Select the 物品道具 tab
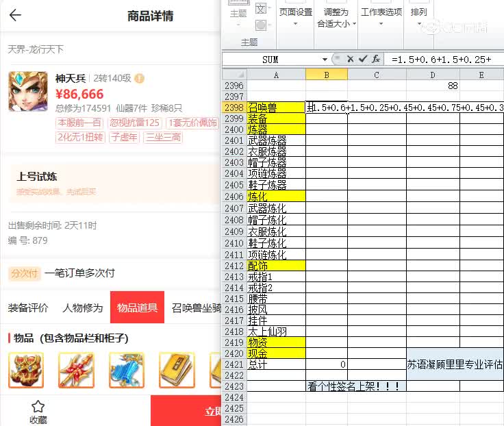Screen dimensions: 504x426 point(137,308)
